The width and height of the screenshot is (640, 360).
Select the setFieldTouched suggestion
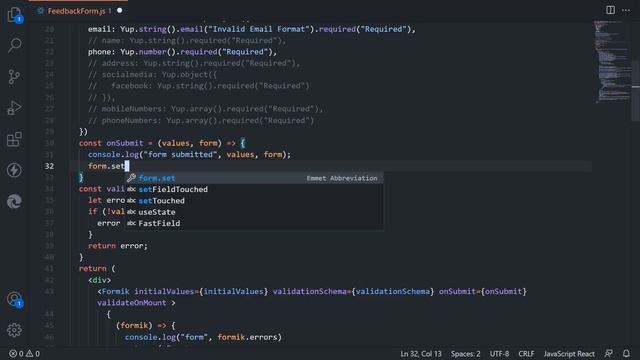pyautogui.click(x=254, y=189)
